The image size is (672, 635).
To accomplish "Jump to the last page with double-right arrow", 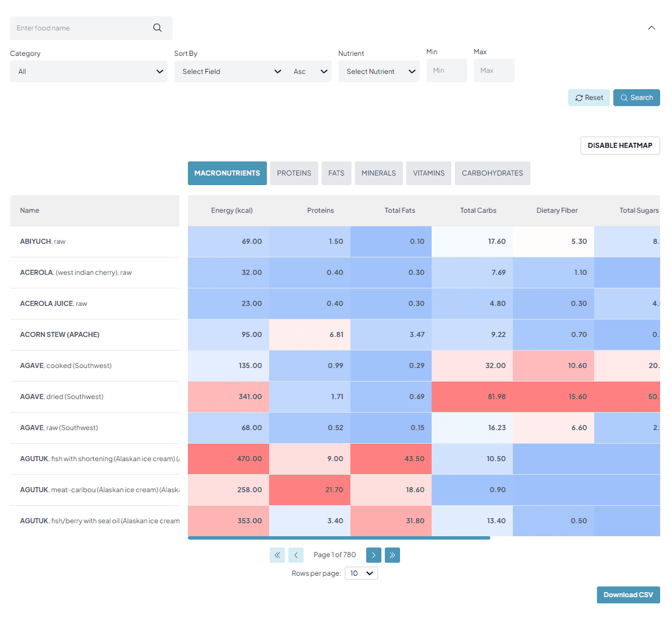I will [392, 555].
